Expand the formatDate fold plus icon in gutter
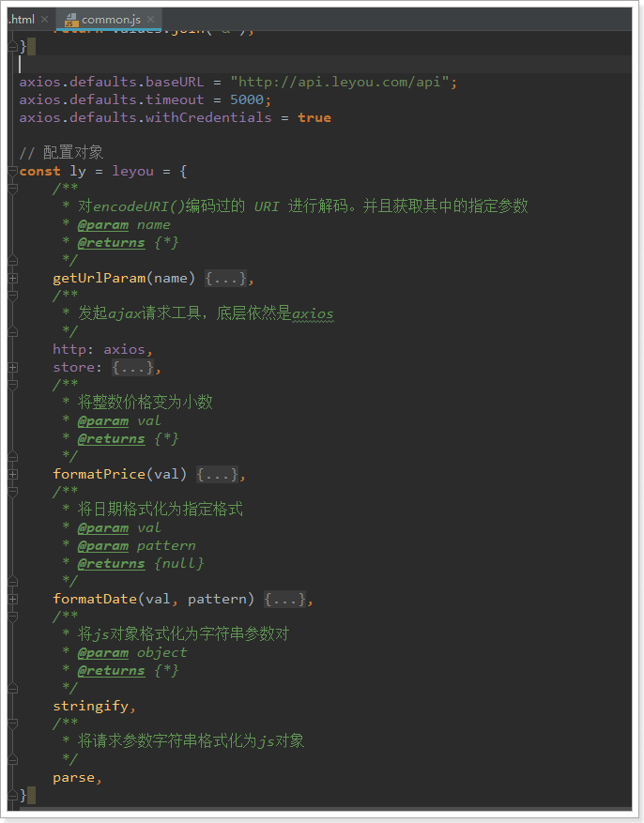Image resolution: width=644 pixels, height=823 pixels. pos(12,599)
